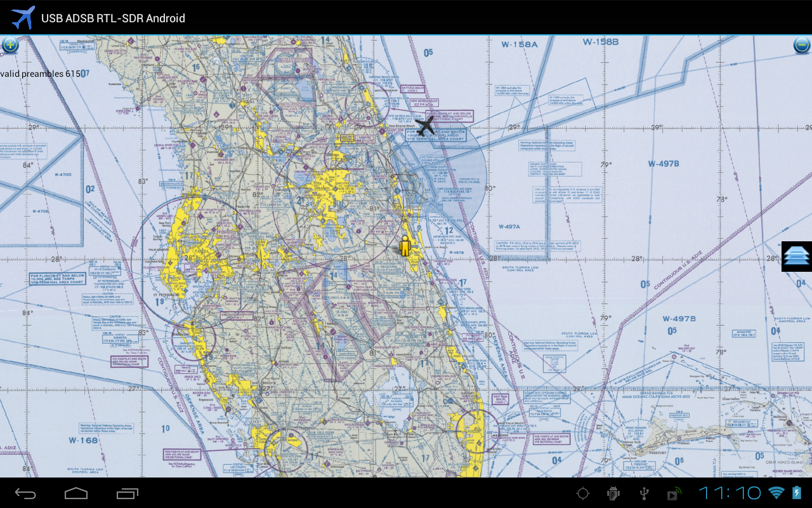The width and height of the screenshot is (812, 508).
Task: Open the wireless display cast notification icon
Action: pyautogui.click(x=674, y=493)
